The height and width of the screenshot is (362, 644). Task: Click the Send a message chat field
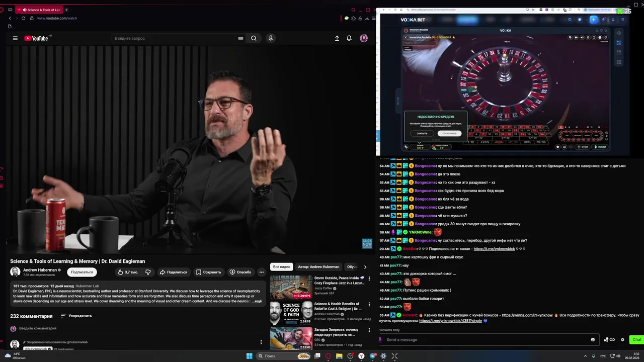(x=488, y=339)
